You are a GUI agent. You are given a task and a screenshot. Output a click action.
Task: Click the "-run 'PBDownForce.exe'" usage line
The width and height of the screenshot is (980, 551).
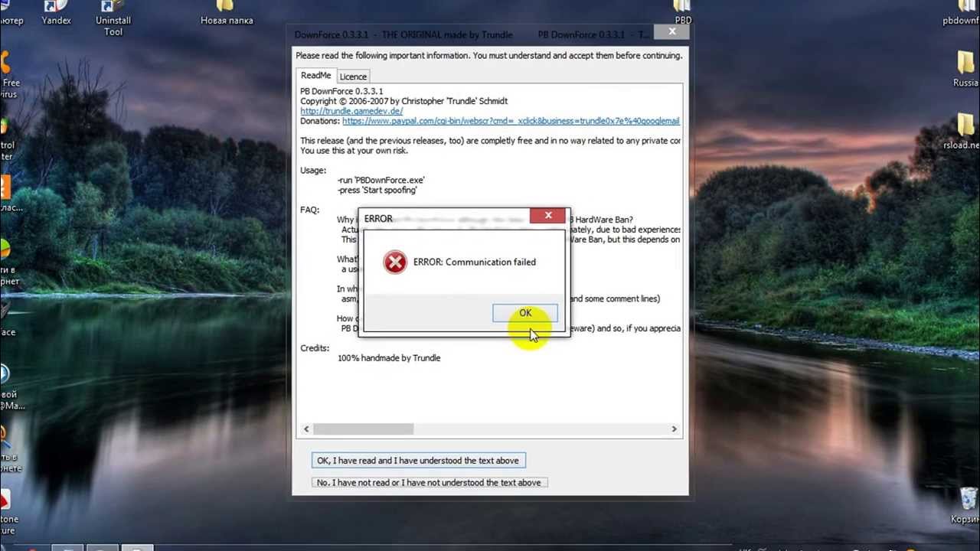pyautogui.click(x=381, y=180)
